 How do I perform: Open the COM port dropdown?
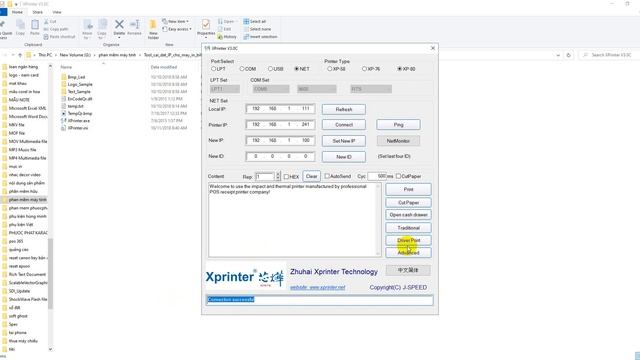pos(271,89)
